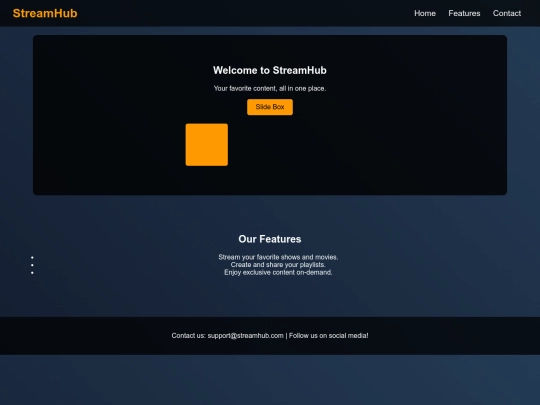Click the StreamHub logo
Image resolution: width=540 pixels, height=405 pixels.
pyautogui.click(x=45, y=13)
